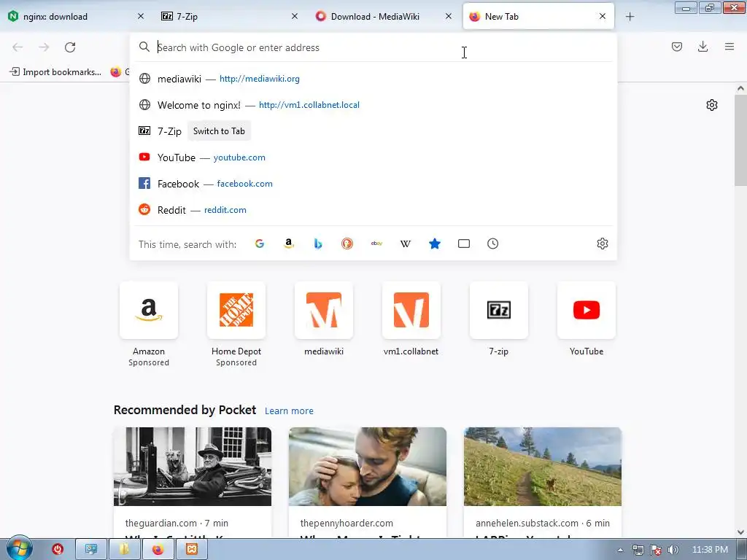The image size is (747, 560).
Task: Click the red power icon in taskbar
Action: tap(58, 550)
